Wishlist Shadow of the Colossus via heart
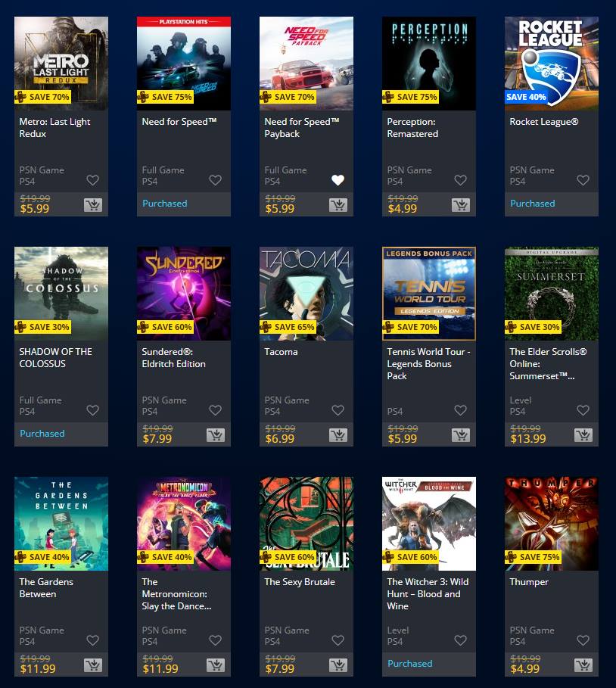 point(92,410)
